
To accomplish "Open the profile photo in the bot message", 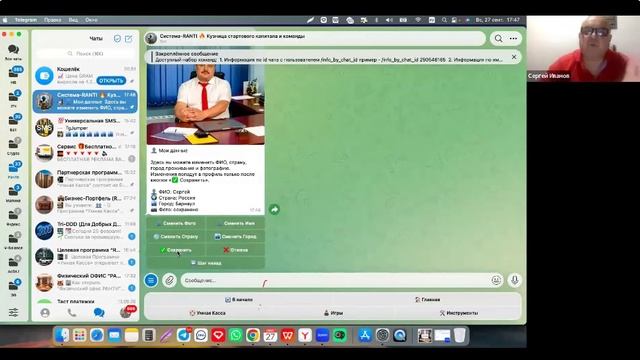I will 206,104.
